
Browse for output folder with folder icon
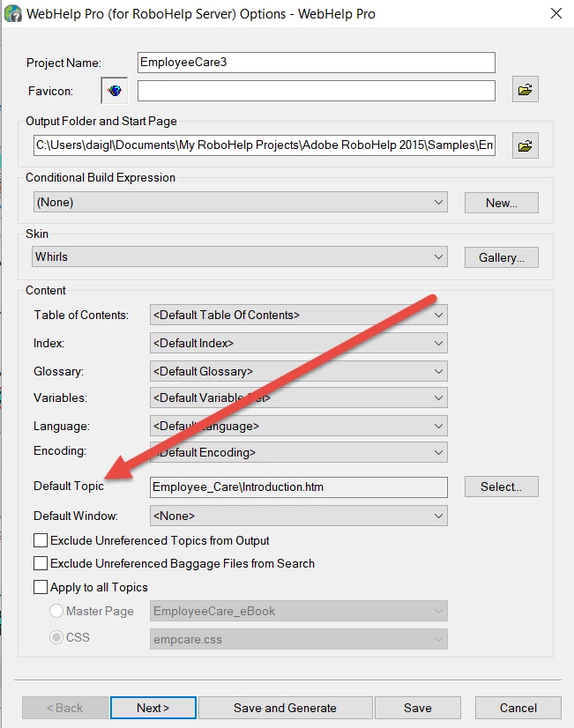click(526, 145)
